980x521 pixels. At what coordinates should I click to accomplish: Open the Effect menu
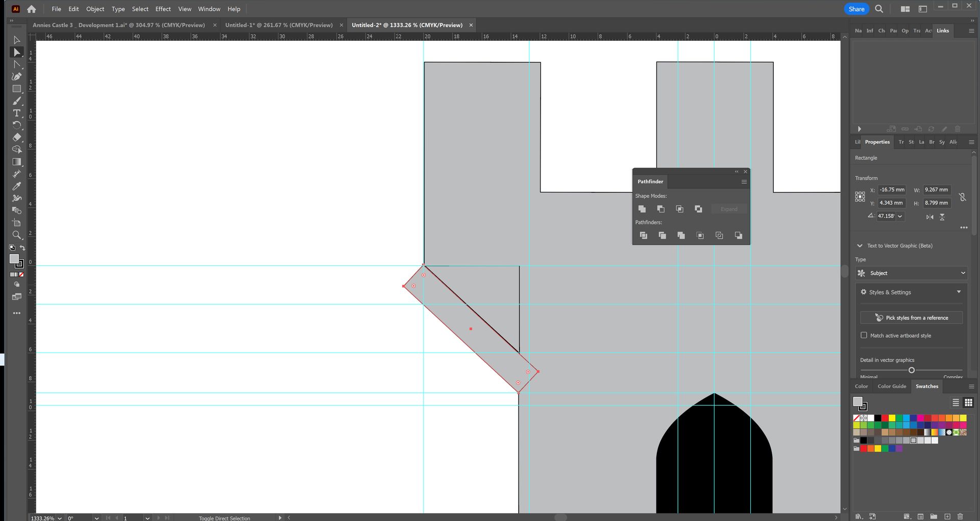point(163,9)
